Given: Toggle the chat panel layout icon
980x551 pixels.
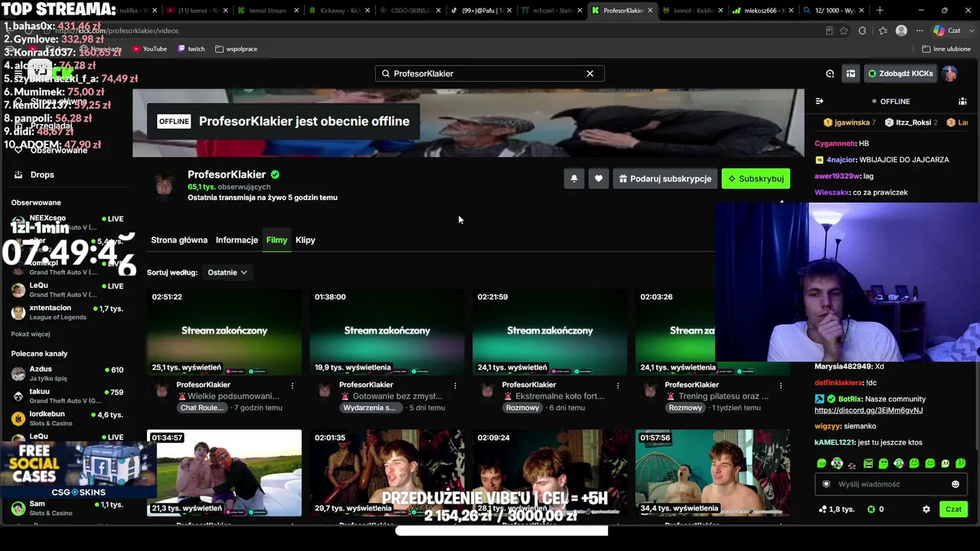Looking at the screenshot, I should pyautogui.click(x=851, y=73).
